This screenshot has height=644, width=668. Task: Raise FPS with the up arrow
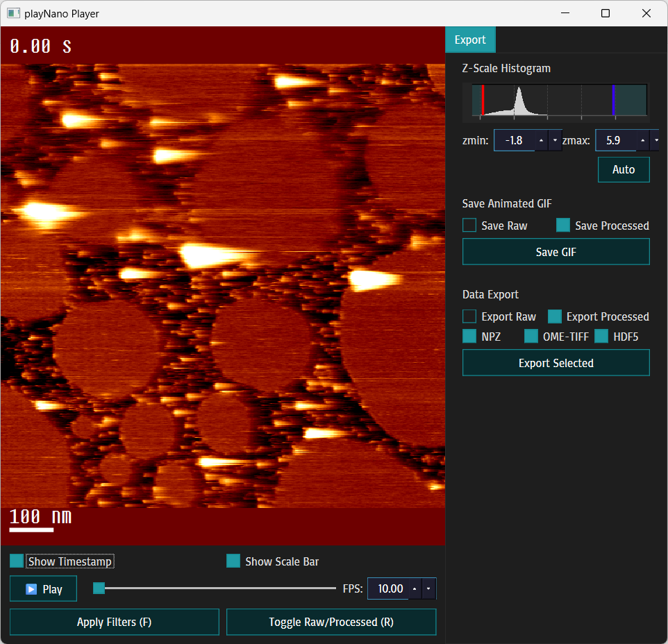[415, 588]
